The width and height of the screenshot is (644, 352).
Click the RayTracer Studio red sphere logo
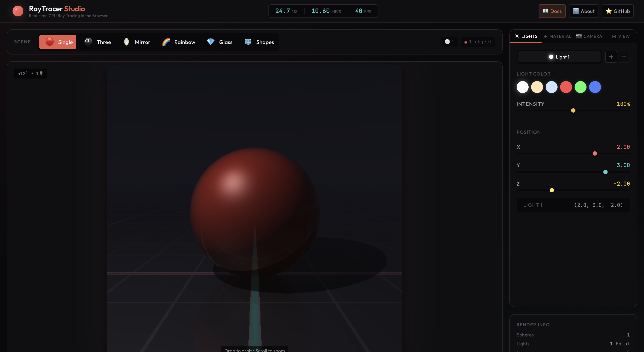(18, 11)
